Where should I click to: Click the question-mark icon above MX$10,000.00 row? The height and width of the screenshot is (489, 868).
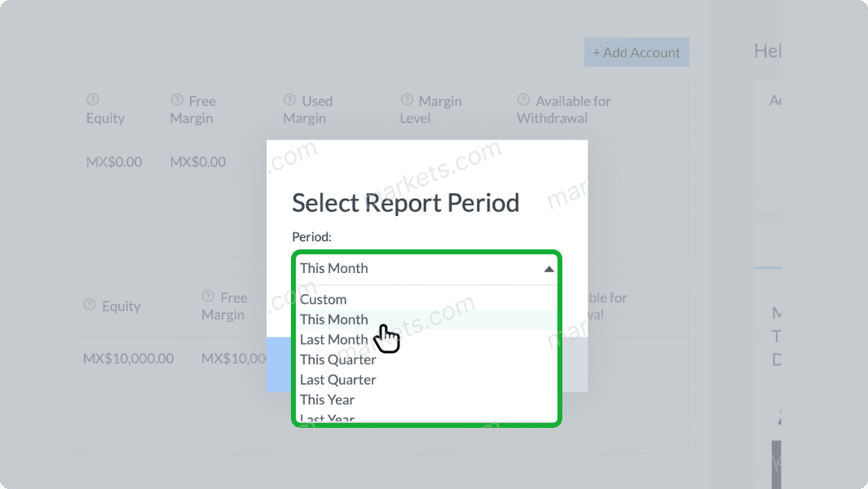tap(88, 304)
